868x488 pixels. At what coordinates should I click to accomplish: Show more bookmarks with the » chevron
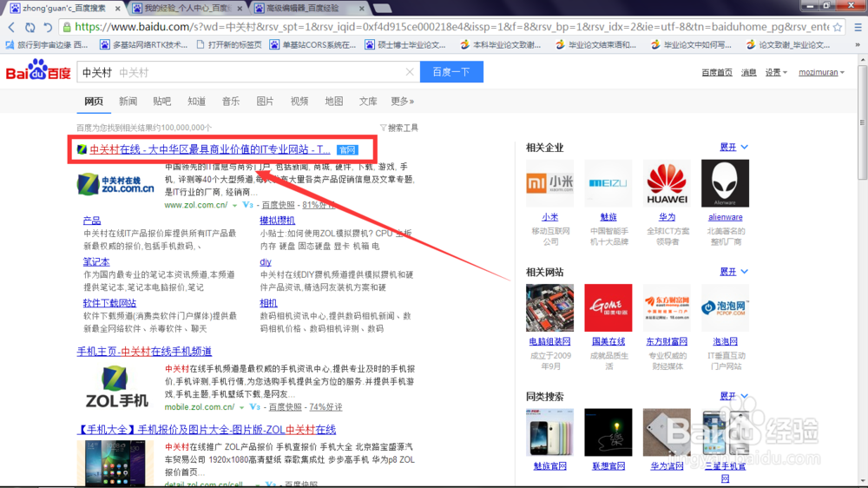858,45
